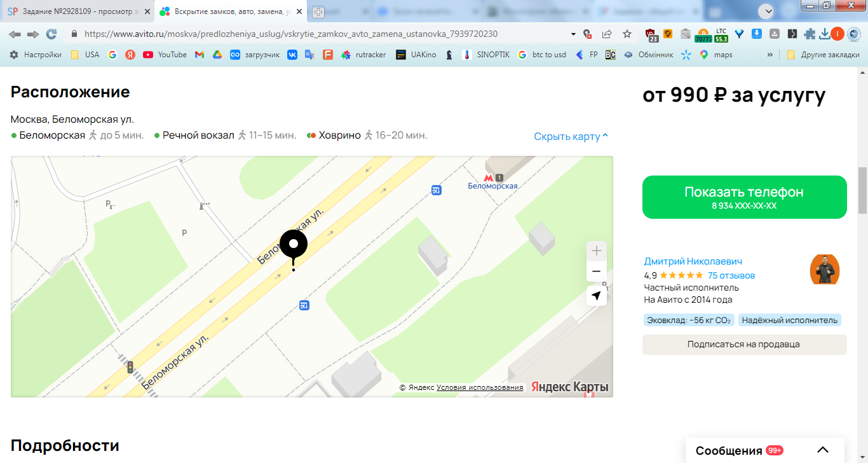868x463 pixels.
Task: Open the YouTube bookmark
Action: pos(165,55)
